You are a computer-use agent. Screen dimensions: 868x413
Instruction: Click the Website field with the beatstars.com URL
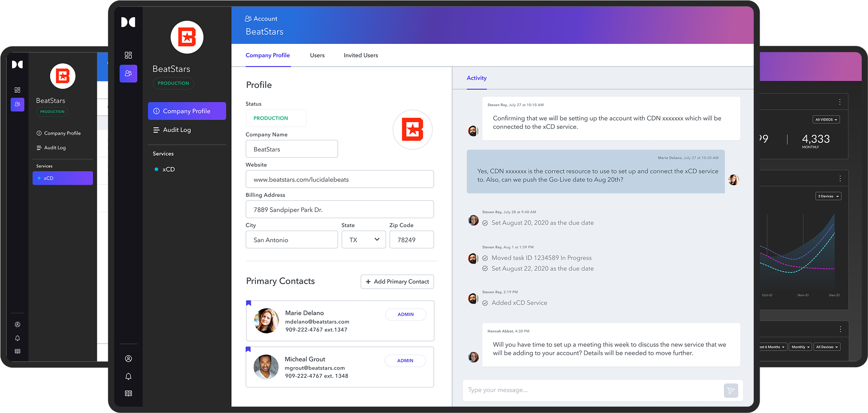(339, 179)
